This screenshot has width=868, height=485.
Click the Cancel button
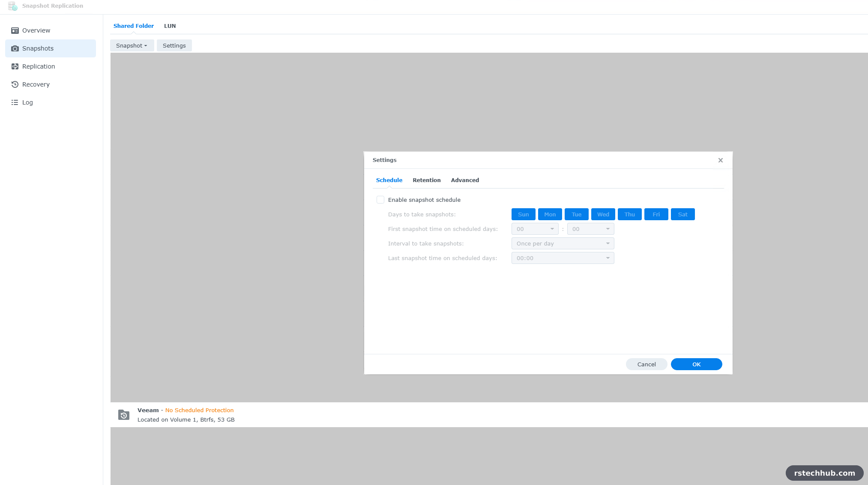click(x=647, y=364)
